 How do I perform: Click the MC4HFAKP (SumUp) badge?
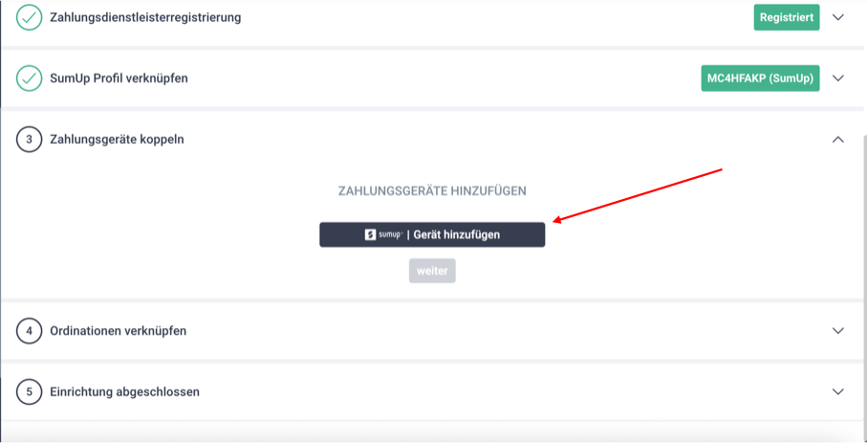[x=760, y=78]
